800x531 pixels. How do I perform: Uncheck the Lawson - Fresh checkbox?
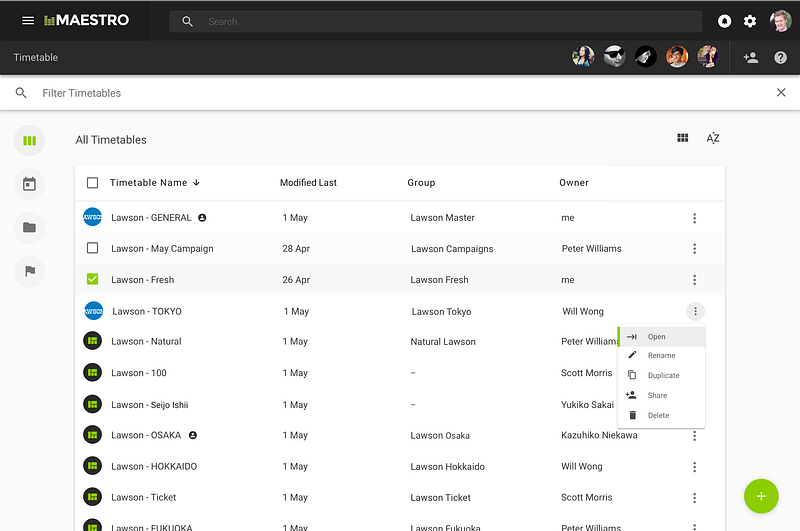(x=92, y=279)
